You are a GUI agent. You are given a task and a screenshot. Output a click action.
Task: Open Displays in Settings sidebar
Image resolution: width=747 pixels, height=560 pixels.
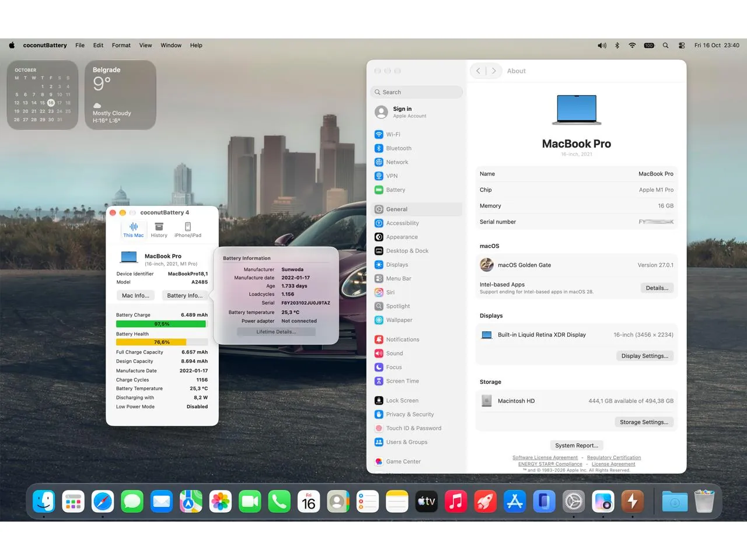click(x=417, y=265)
